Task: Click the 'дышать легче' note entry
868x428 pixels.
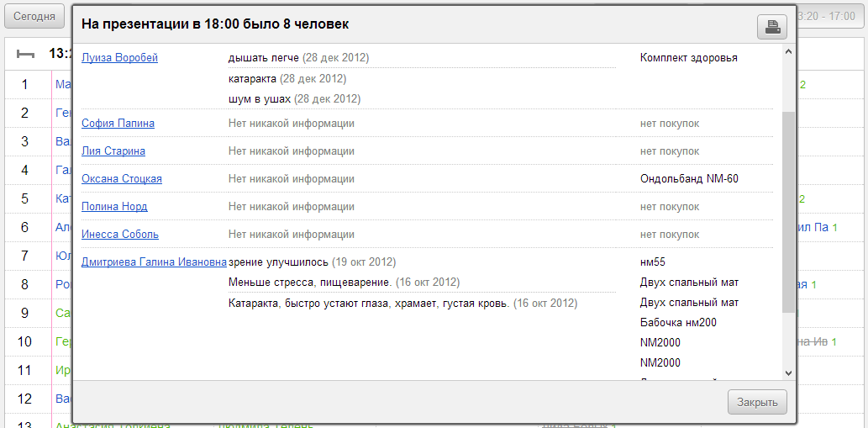Action: (263, 58)
